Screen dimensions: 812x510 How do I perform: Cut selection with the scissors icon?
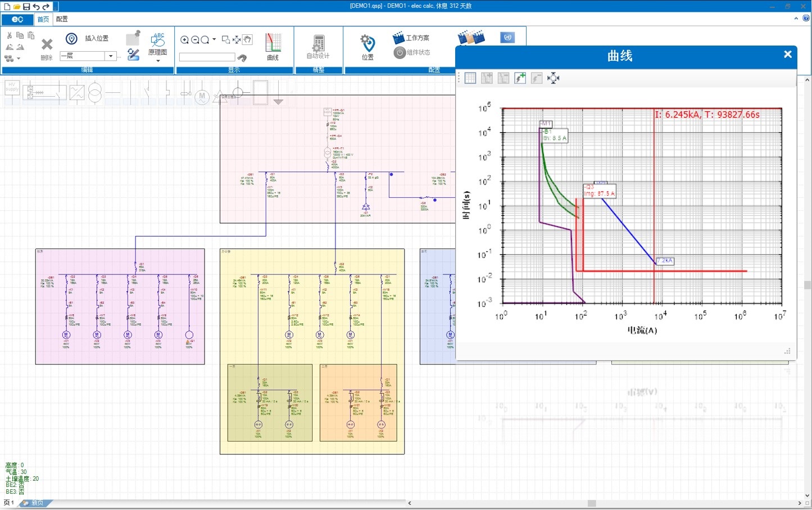pyautogui.click(x=10, y=35)
